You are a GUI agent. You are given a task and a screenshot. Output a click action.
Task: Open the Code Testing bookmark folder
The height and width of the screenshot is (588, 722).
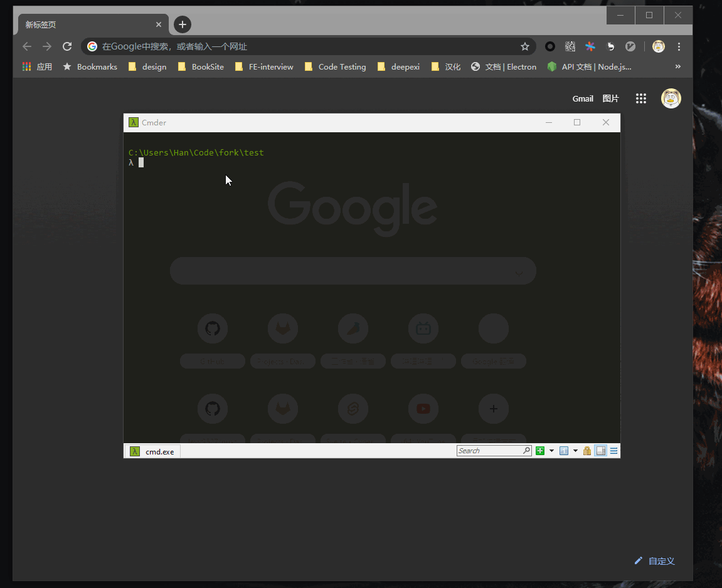(336, 66)
